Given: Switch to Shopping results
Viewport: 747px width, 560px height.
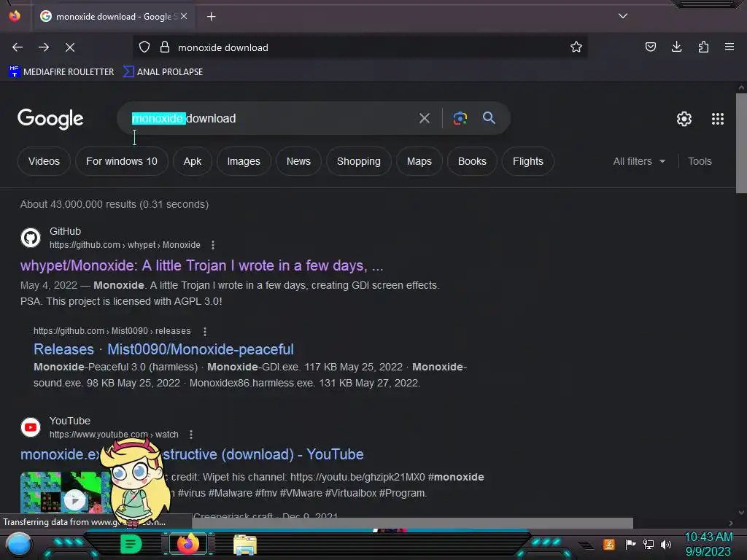Looking at the screenshot, I should point(359,161).
